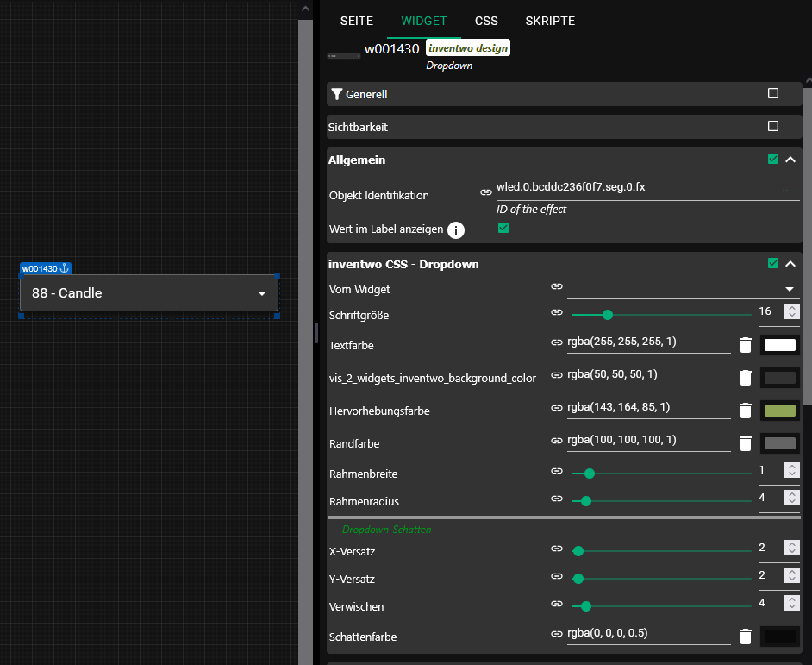812x665 pixels.
Task: Open the Vom Widget dropdown
Action: click(681, 288)
